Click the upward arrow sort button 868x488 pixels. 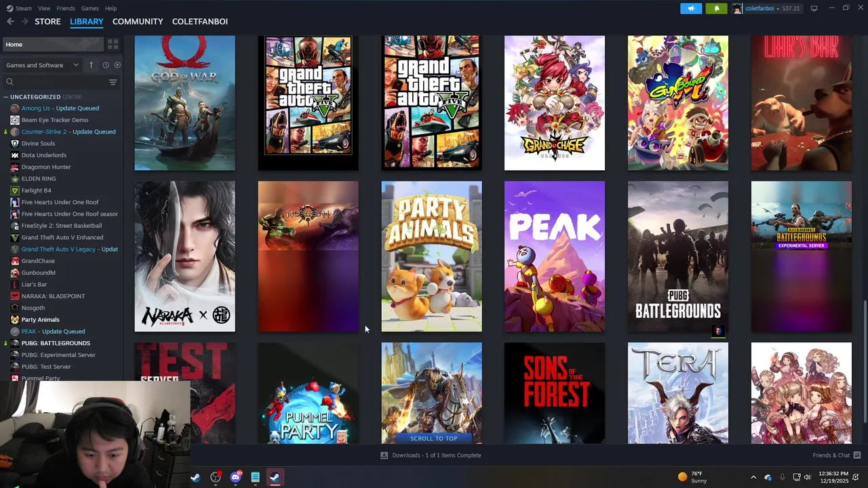(91, 65)
